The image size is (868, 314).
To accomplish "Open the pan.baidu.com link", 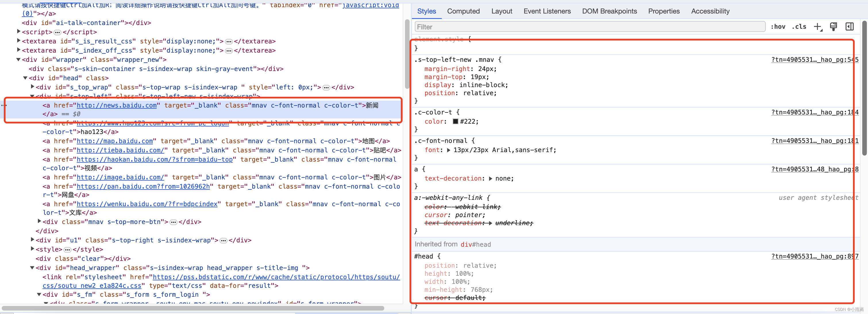I will pos(143,186).
